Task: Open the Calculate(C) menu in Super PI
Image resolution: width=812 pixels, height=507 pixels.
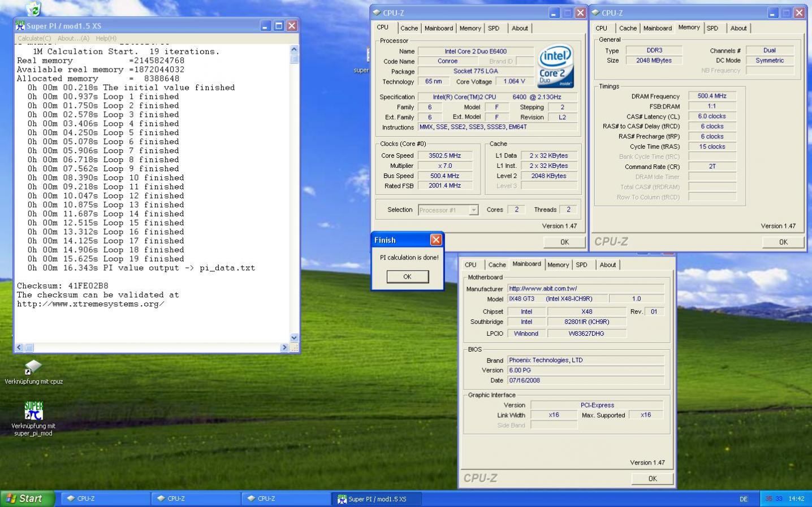Action: pos(34,38)
